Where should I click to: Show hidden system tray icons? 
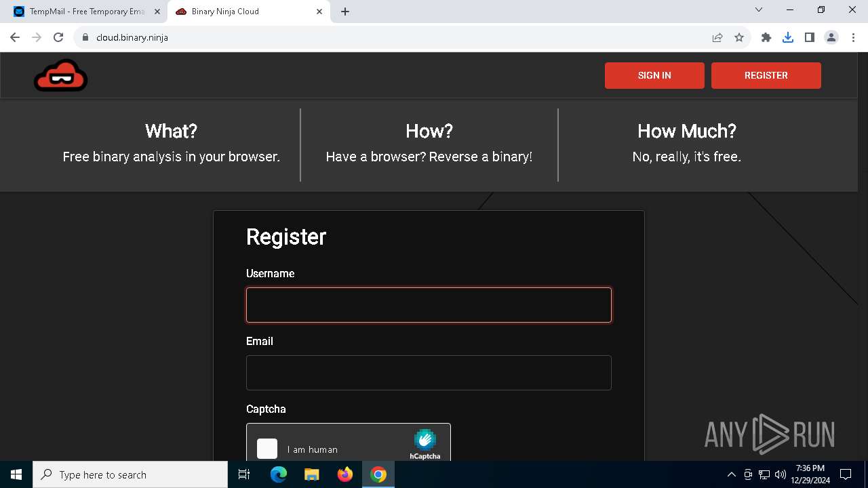[x=732, y=474]
